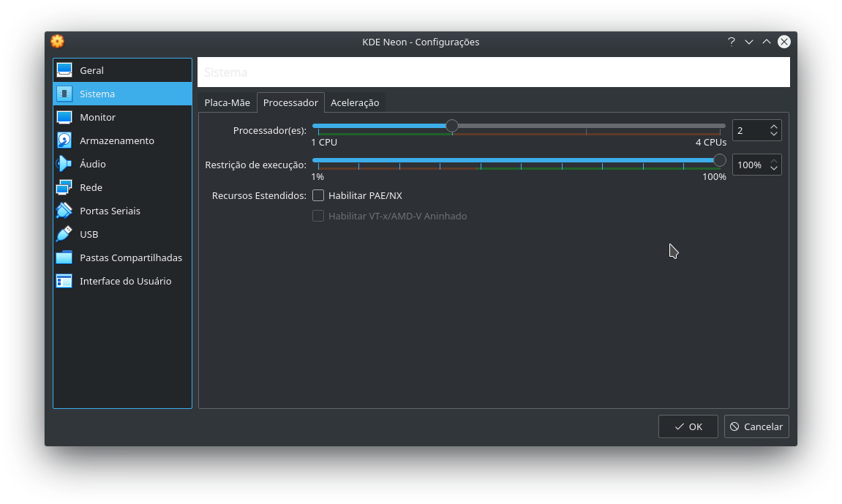
Task: Decrease execution cap with down arrow
Action: pos(774,168)
